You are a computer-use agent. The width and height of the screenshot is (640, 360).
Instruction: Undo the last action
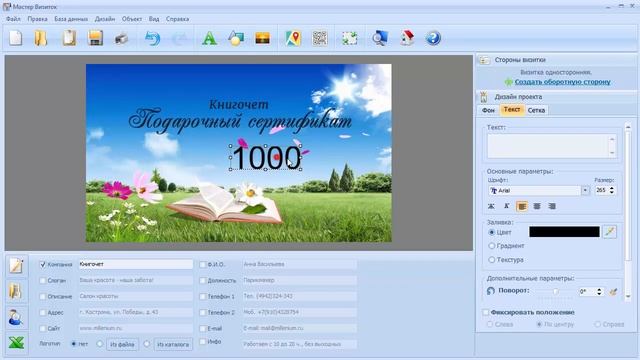click(x=152, y=38)
